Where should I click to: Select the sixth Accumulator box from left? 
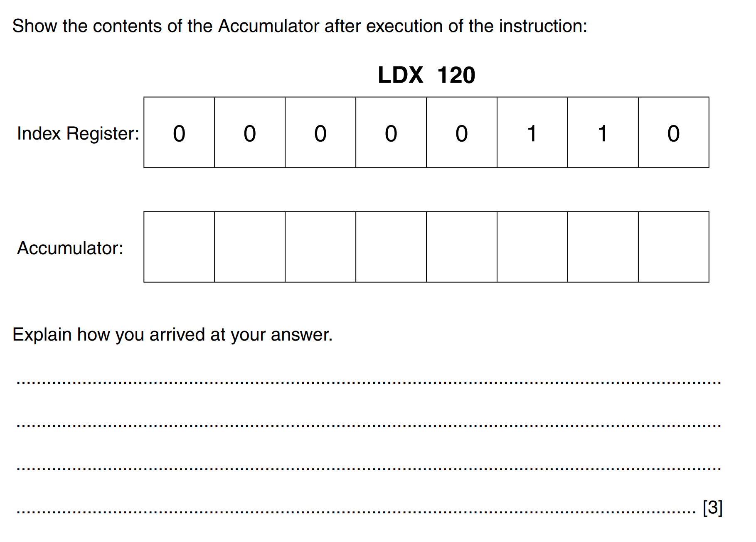[532, 247]
